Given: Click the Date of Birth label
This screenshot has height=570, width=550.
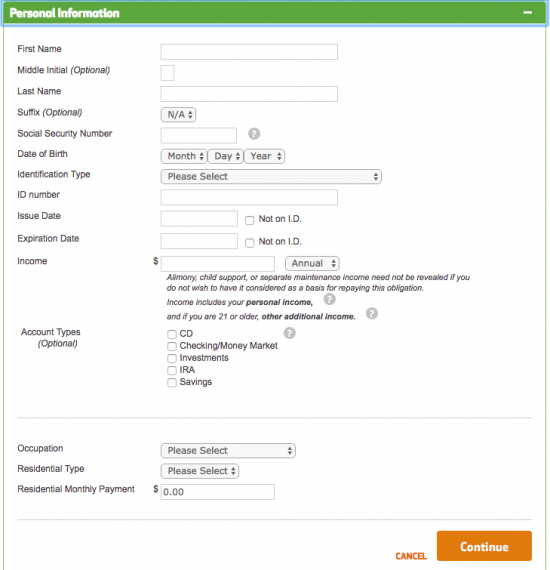Looking at the screenshot, I should click(x=43, y=154).
